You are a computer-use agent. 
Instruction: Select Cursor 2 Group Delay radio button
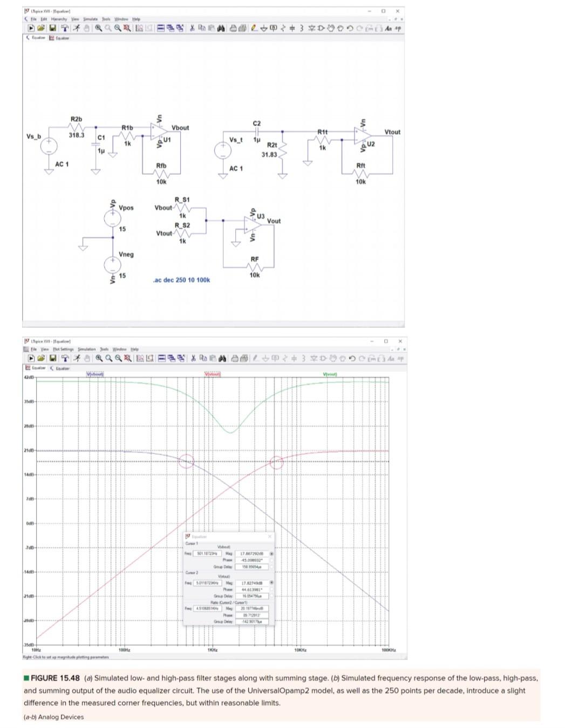coord(271,596)
